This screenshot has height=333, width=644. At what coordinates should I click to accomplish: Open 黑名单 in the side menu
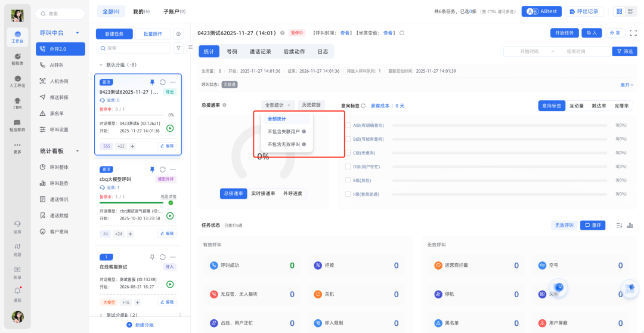(57, 113)
